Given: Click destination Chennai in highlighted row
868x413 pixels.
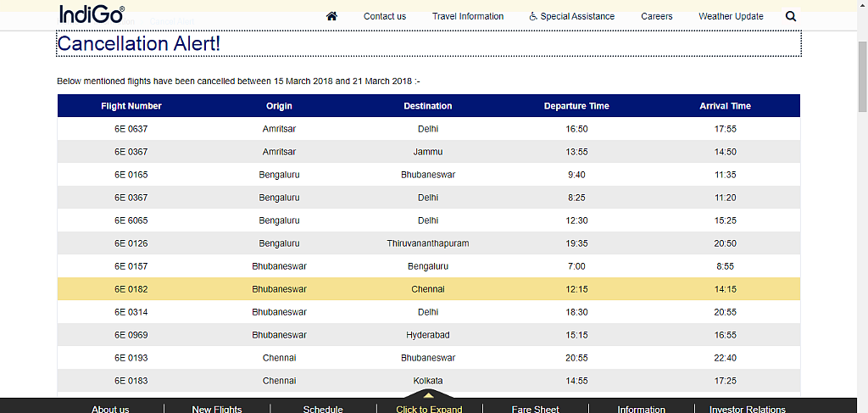Looking at the screenshot, I should [x=428, y=289].
